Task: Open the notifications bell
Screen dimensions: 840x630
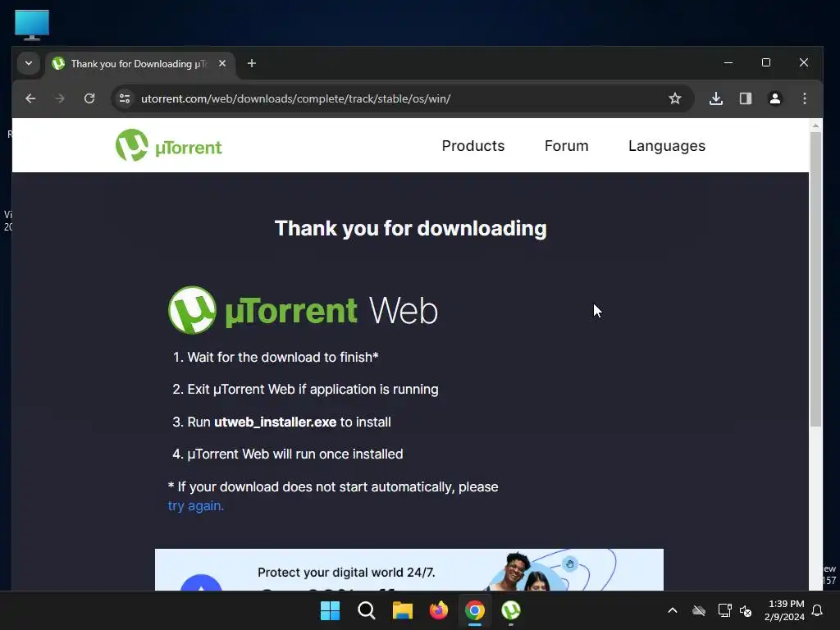Action: tap(818, 610)
